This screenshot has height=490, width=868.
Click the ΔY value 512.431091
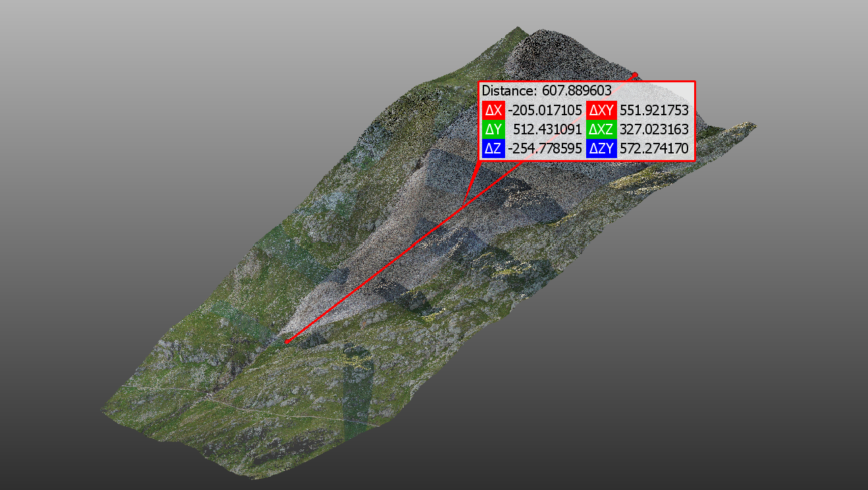point(547,130)
